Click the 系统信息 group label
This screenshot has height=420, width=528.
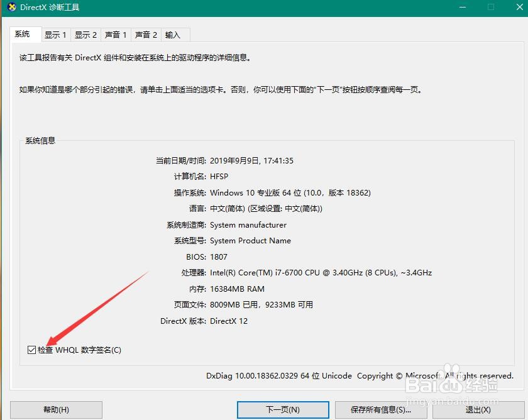(x=40, y=141)
